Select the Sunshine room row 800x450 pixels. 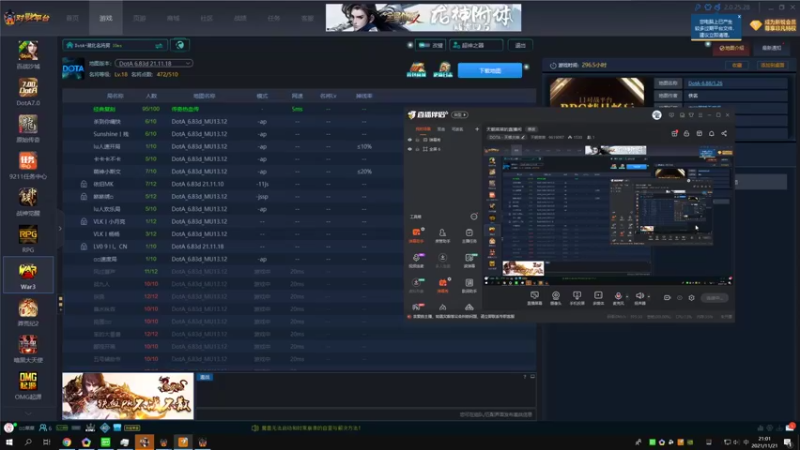coord(299,134)
